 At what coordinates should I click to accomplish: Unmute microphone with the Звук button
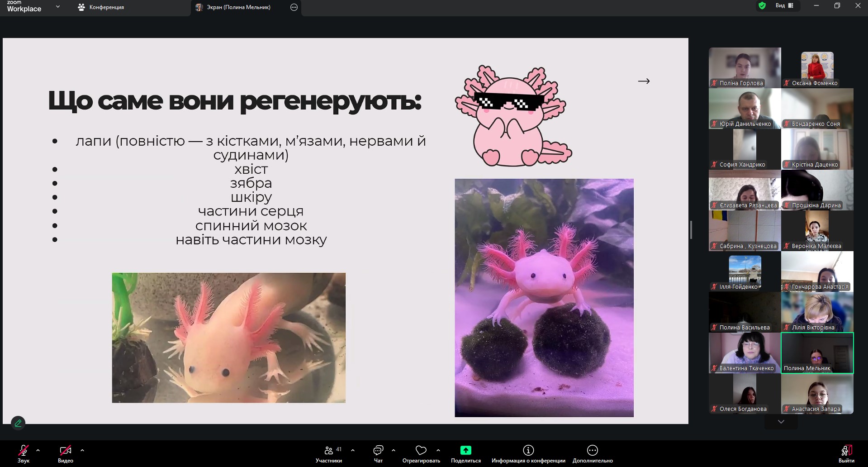(x=23, y=453)
